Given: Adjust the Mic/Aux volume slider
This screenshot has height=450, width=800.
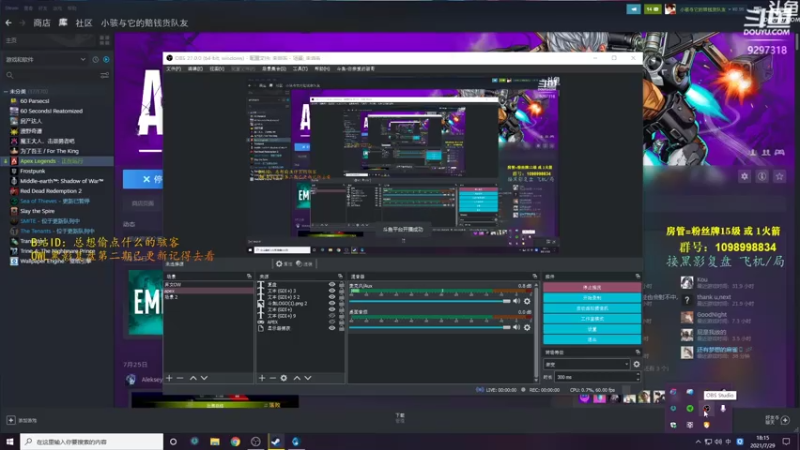Looking at the screenshot, I should pos(430,301).
